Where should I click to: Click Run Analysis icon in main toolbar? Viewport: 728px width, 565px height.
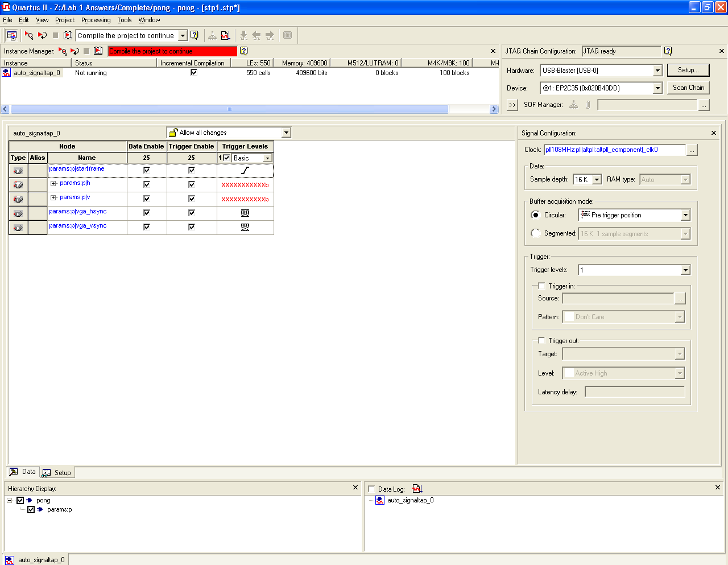pyautogui.click(x=29, y=35)
